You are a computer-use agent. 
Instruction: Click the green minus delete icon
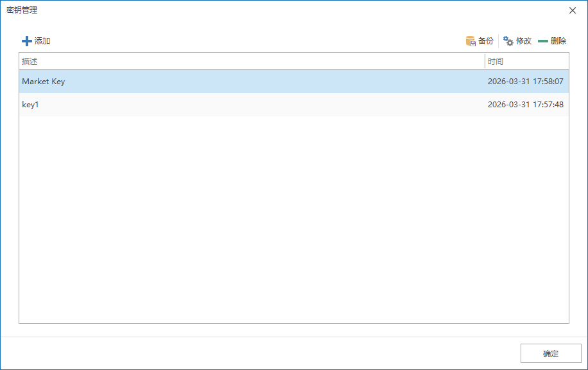click(543, 41)
